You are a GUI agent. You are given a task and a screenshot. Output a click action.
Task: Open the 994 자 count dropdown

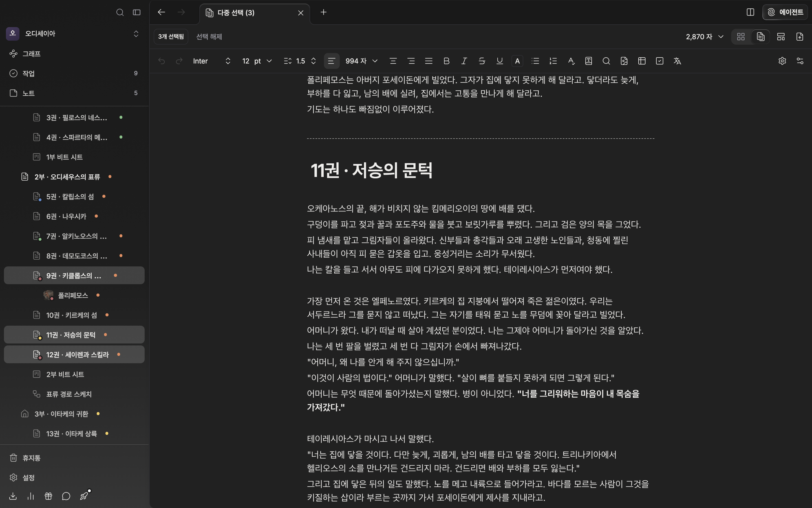pos(362,61)
